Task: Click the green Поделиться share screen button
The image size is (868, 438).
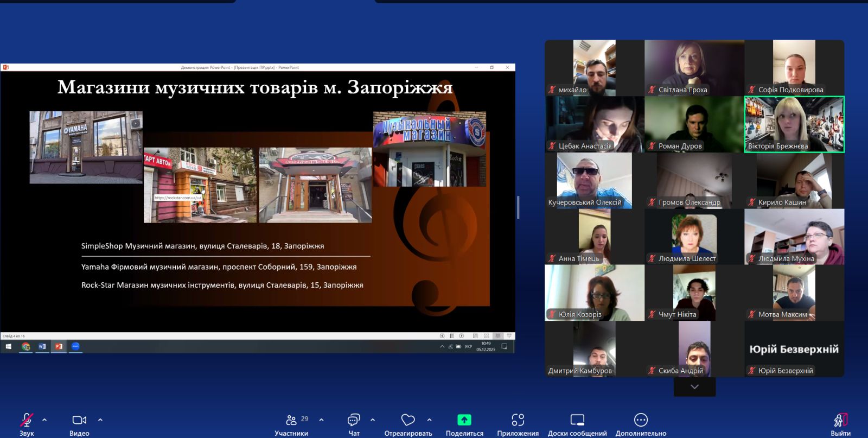Action: (464, 421)
